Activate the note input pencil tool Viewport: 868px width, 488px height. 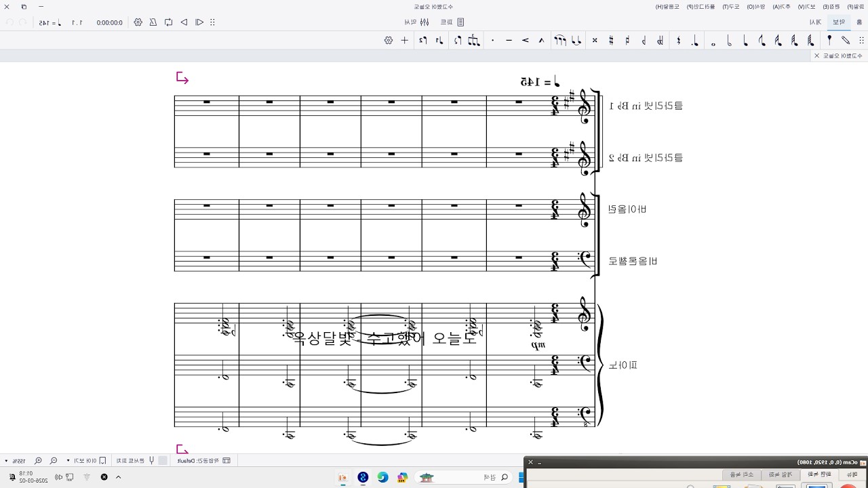tap(846, 41)
